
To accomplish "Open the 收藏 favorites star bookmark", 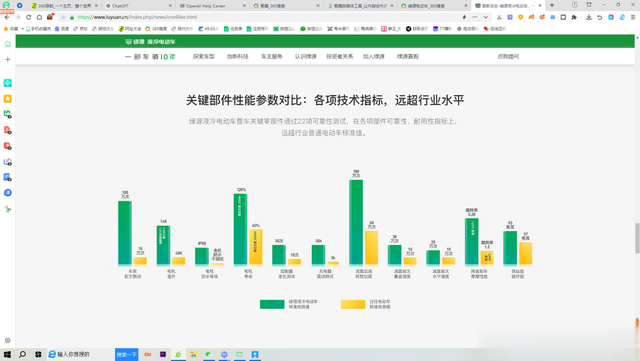I will pyautogui.click(x=11, y=29).
